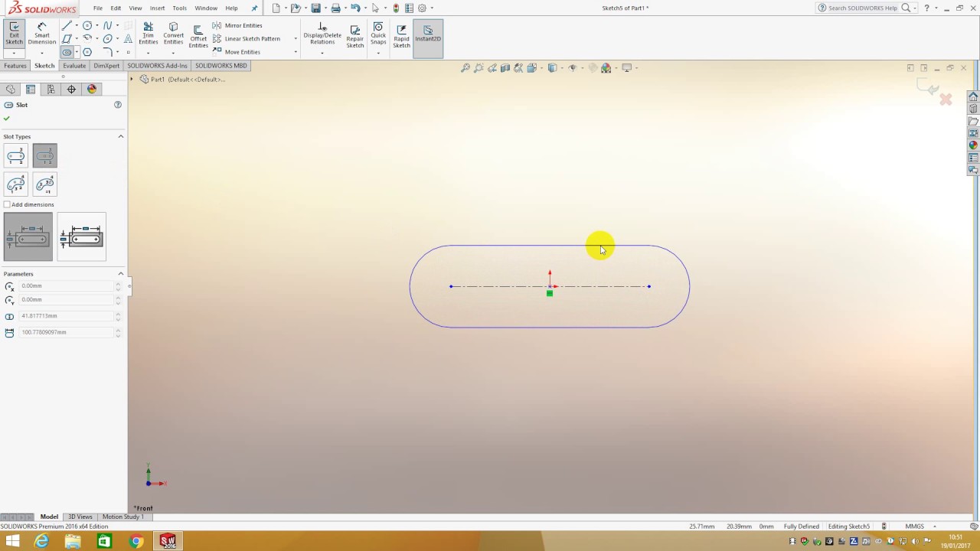
Task: Select overall slot length option
Action: click(81, 236)
